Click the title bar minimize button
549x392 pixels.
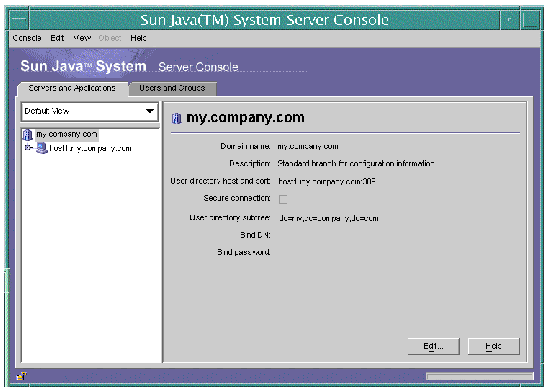click(x=509, y=20)
